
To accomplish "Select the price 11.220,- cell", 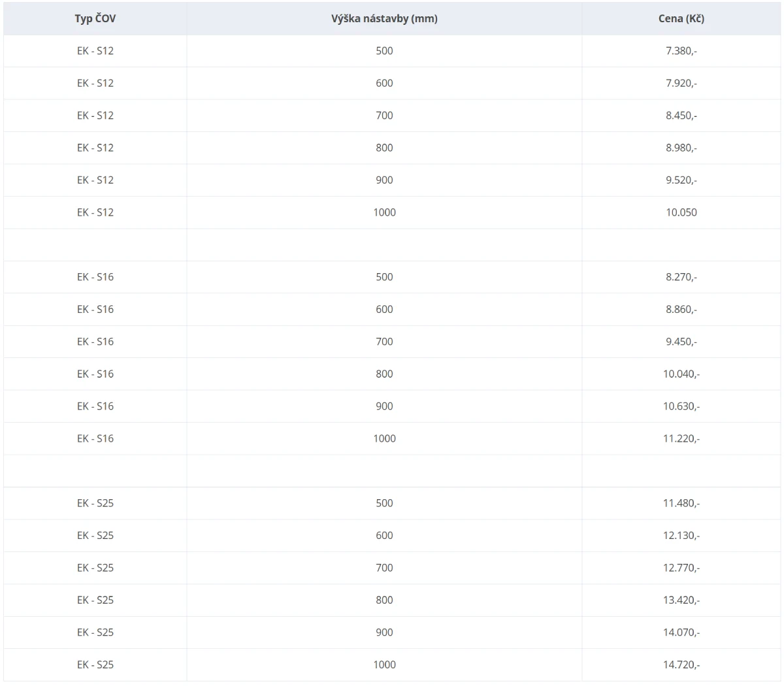I will (681, 439).
